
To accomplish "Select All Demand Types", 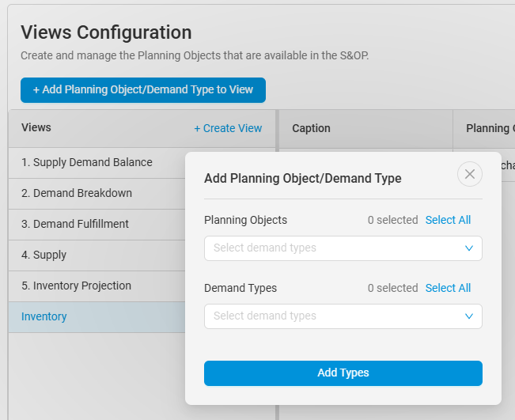I will (x=448, y=288).
